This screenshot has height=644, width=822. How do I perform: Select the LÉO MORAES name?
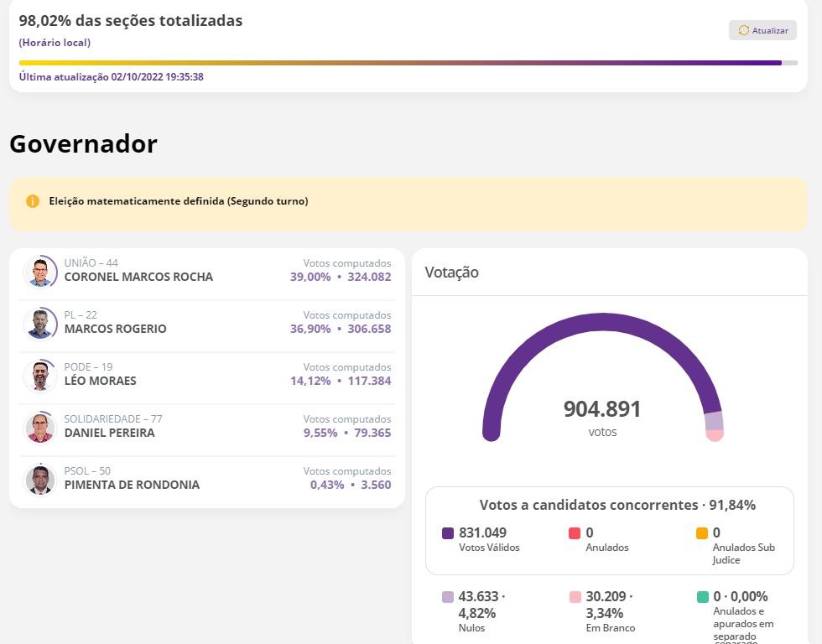(x=100, y=381)
